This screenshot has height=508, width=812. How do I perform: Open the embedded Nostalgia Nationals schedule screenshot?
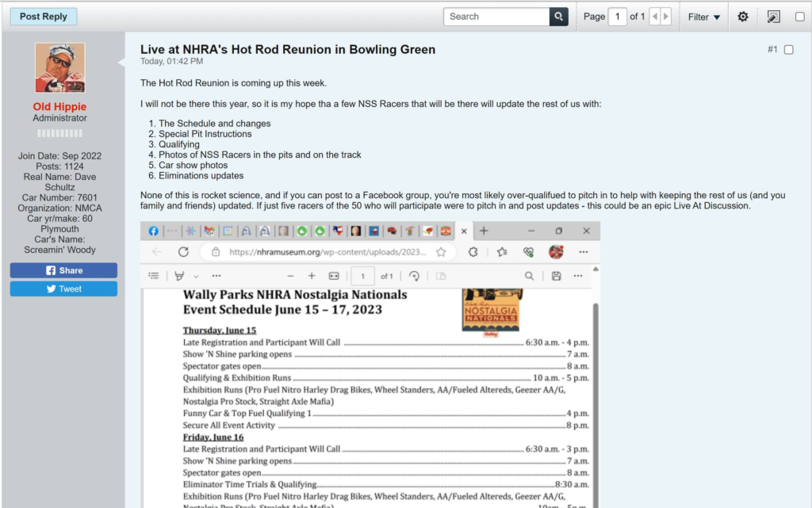[370, 365]
